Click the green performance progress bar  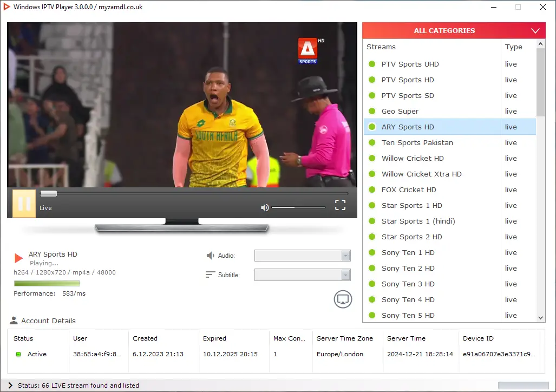pos(47,283)
